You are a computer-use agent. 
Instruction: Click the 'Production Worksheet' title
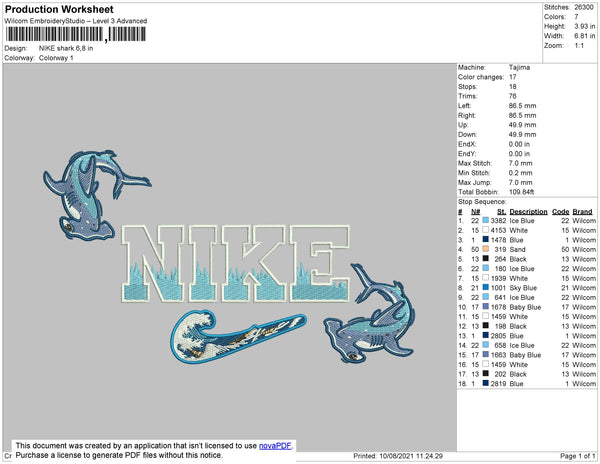pos(59,9)
